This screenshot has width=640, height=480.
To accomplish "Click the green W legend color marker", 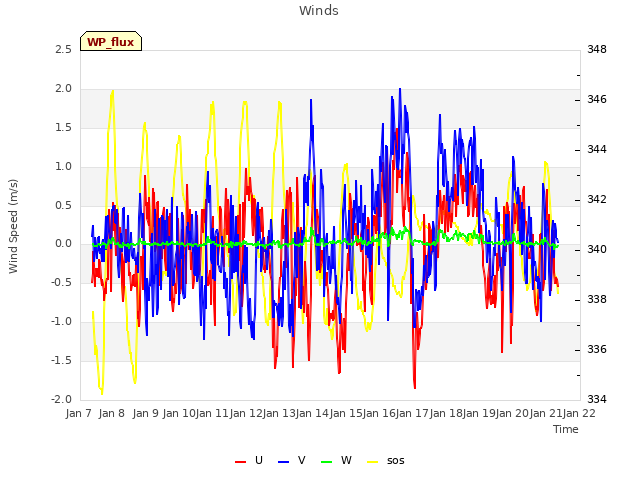I will coord(327,462).
